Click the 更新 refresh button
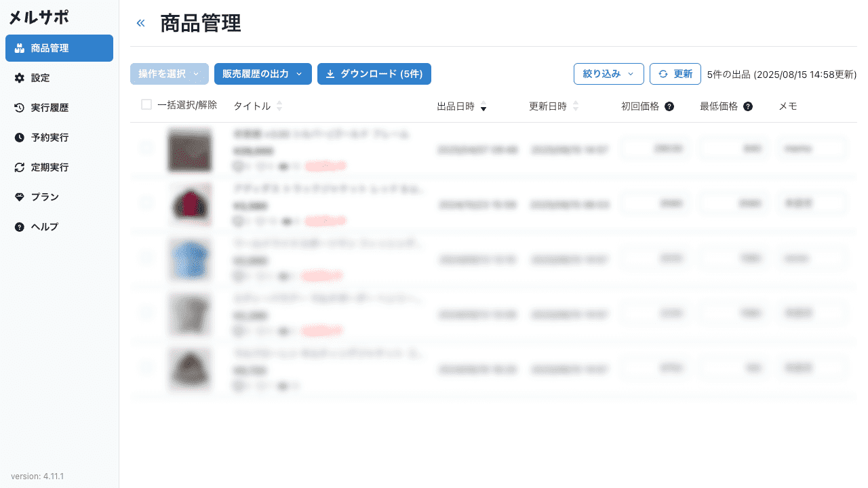Image resolution: width=868 pixels, height=488 pixels. pos(675,74)
